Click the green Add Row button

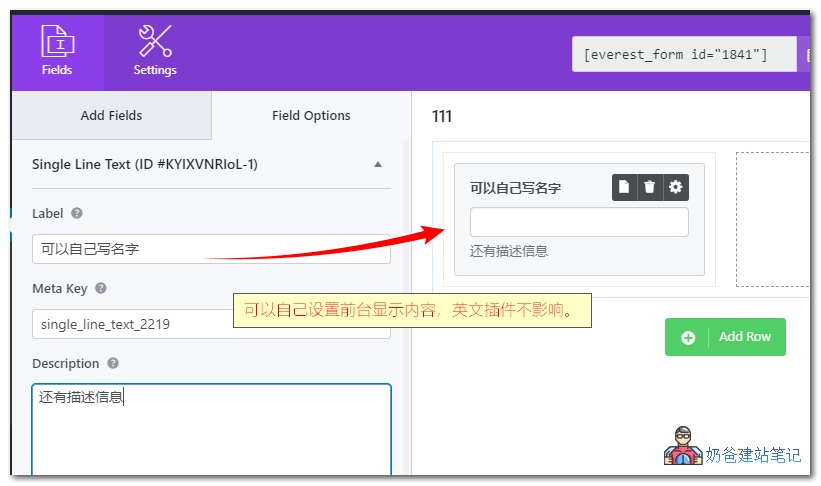(725, 337)
